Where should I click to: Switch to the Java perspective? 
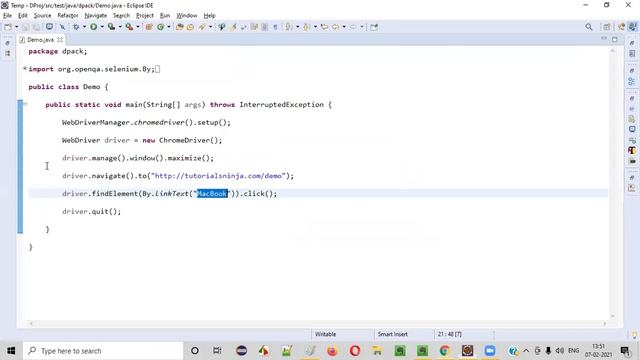(x=632, y=27)
